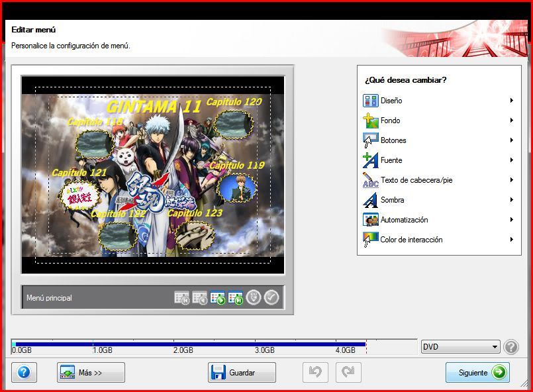
Task: Save the menu with Guardar
Action: 242,373
